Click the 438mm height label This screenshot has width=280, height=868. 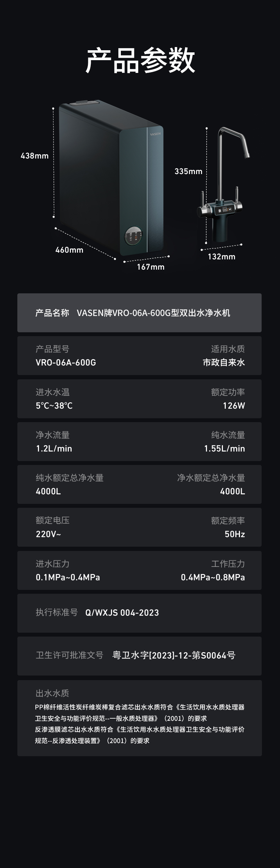[x=34, y=156]
